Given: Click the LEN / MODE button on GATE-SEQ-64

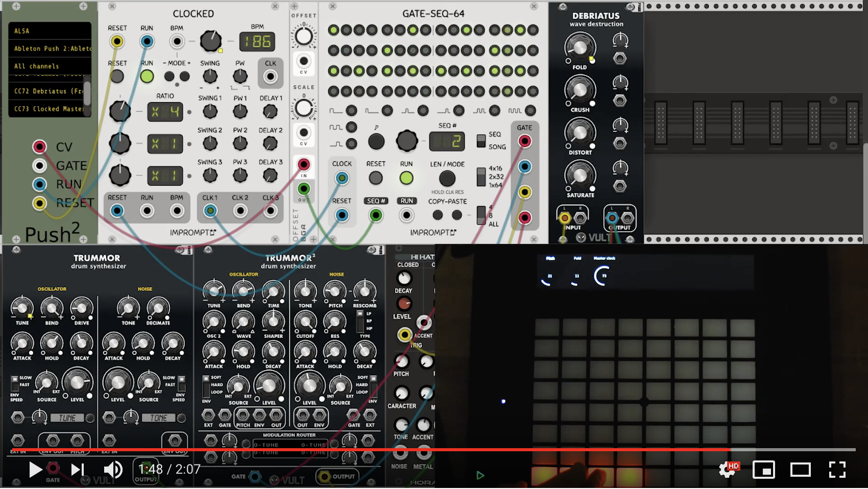Looking at the screenshot, I should pyautogui.click(x=447, y=178).
